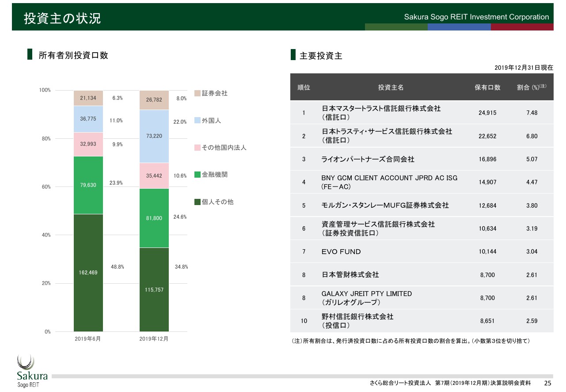Click the 2019年12月 axis label
566x392 pixels.
click(153, 339)
